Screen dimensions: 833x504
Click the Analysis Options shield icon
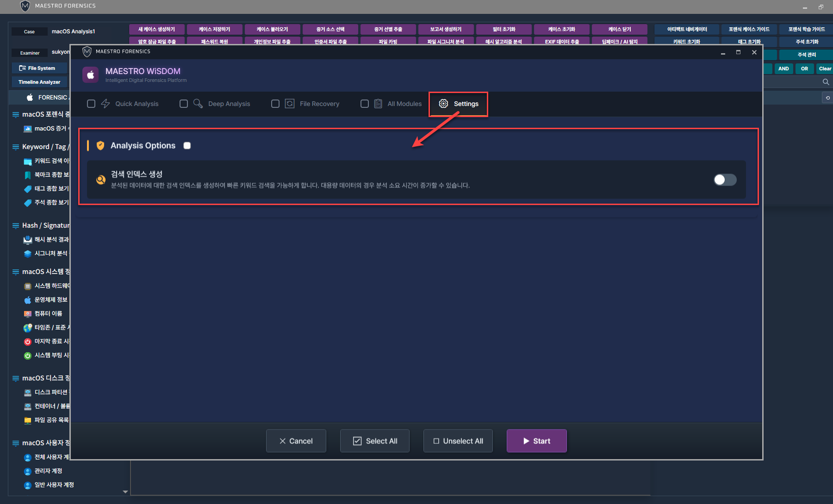pos(100,146)
